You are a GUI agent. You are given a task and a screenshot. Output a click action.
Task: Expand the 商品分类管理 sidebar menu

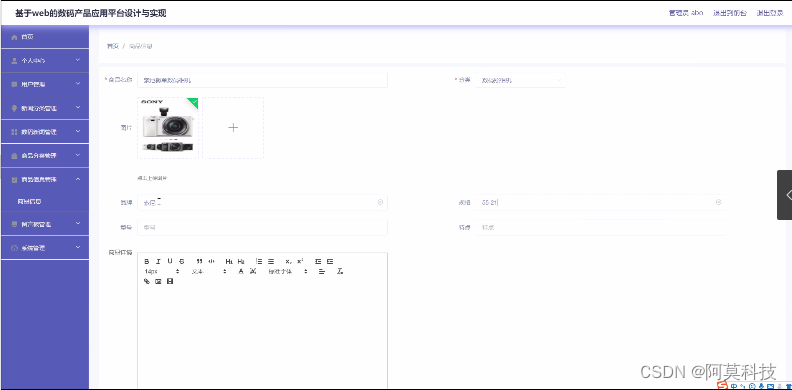44,155
